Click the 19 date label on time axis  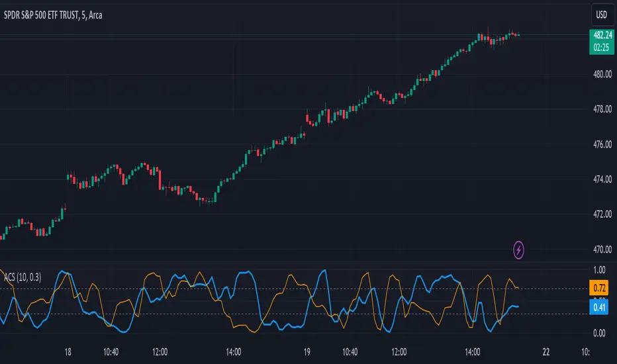307,352
